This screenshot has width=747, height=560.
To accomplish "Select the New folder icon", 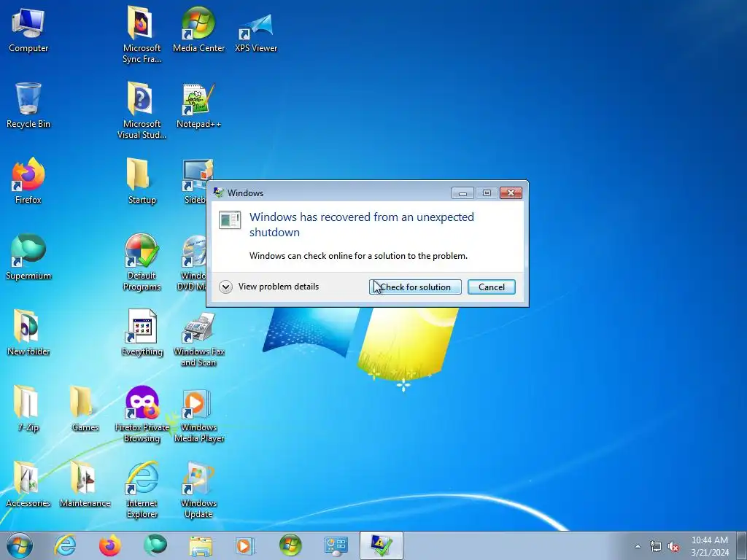I will click(28, 332).
